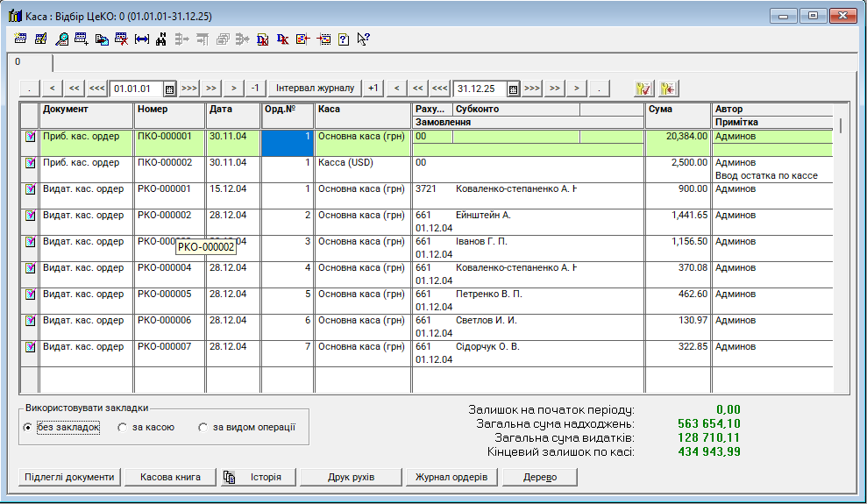Click the binoculars search icon
Image resolution: width=867 pixels, height=504 pixels.
[x=161, y=39]
